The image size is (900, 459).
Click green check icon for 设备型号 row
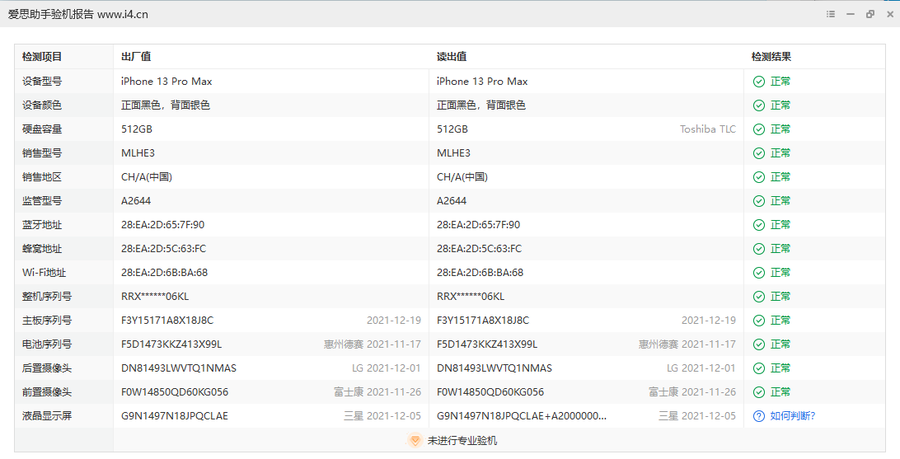click(759, 81)
